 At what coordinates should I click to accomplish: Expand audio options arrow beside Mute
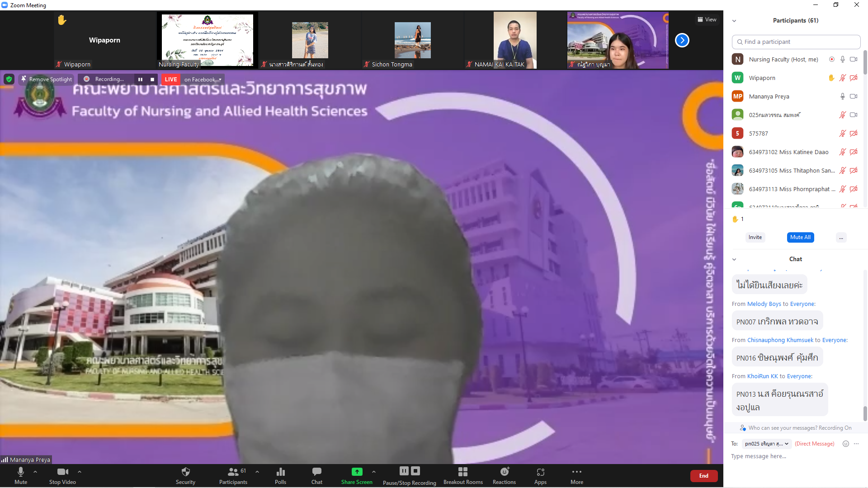[35, 472]
